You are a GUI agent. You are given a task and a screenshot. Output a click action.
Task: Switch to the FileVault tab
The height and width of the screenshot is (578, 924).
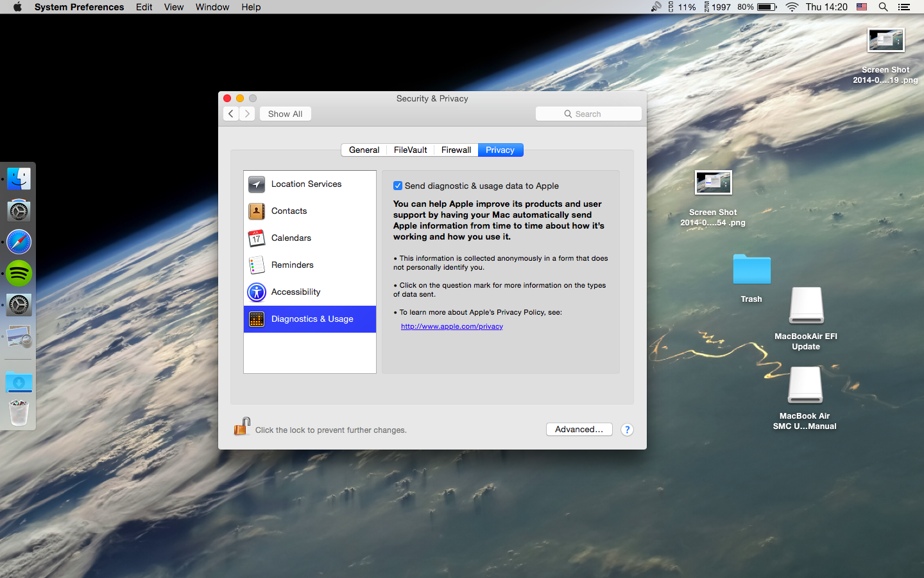410,150
